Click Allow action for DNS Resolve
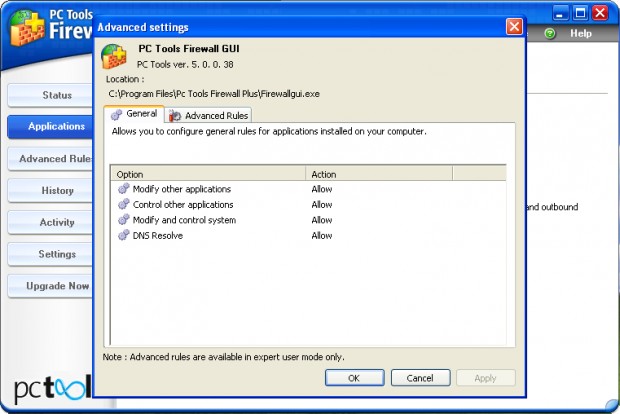 pos(322,235)
